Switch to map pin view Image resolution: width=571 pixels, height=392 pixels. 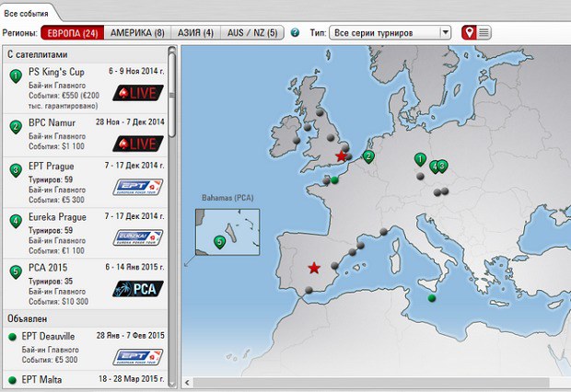[469, 32]
